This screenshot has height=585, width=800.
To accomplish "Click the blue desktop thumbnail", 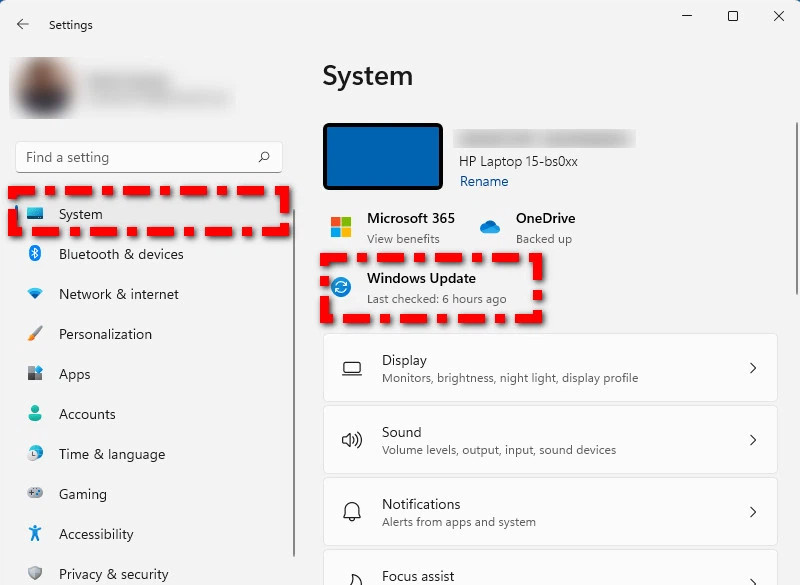I will [x=383, y=156].
